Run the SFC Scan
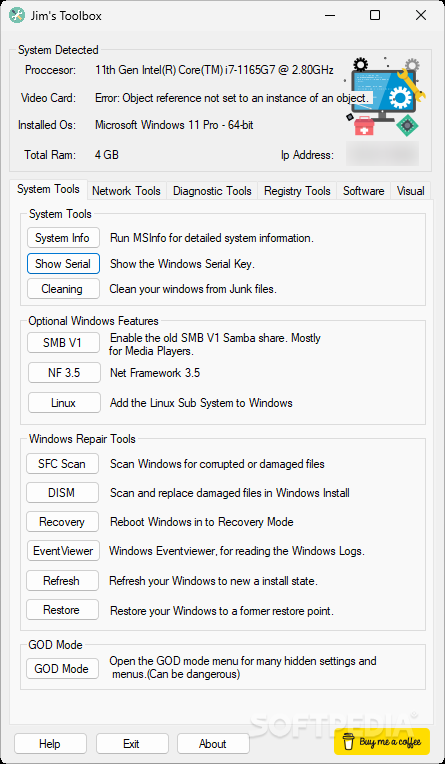 pyautogui.click(x=62, y=463)
